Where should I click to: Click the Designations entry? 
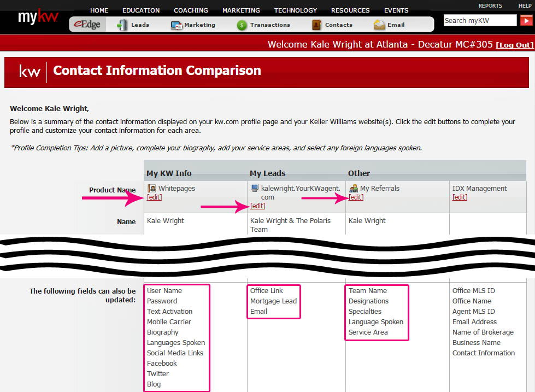[x=368, y=301]
